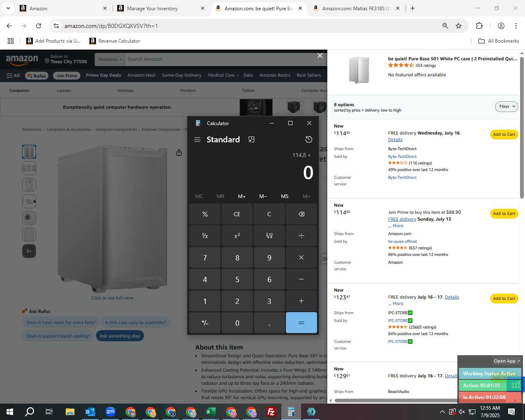Screen dimensions: 525x420
Task: Click the backspace key in Calculator
Action: (301, 214)
